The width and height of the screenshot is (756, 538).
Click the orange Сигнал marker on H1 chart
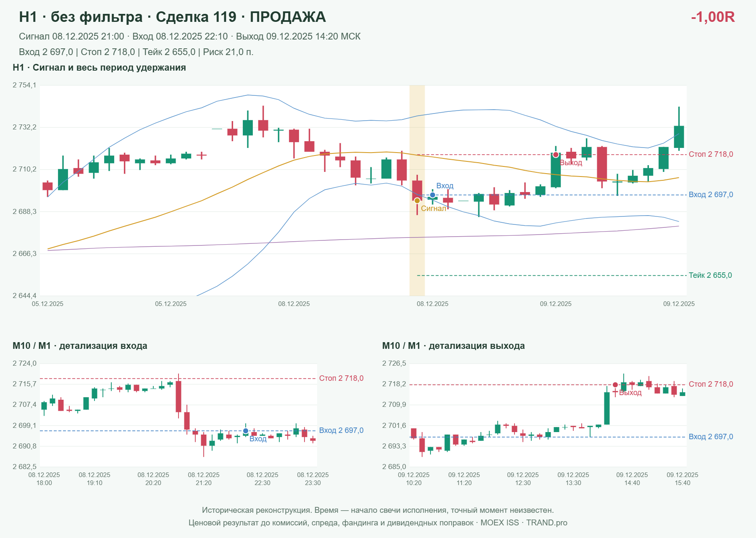(x=417, y=200)
